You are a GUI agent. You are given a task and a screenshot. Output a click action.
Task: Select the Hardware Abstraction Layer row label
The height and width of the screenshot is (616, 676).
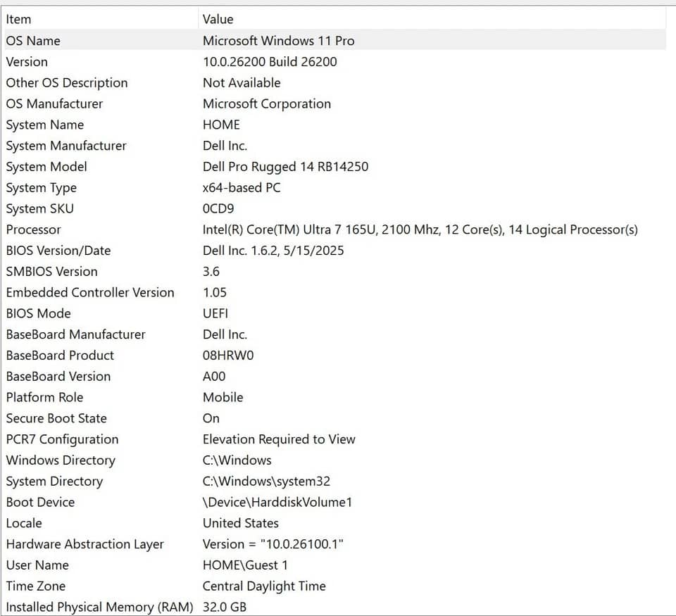coord(85,544)
